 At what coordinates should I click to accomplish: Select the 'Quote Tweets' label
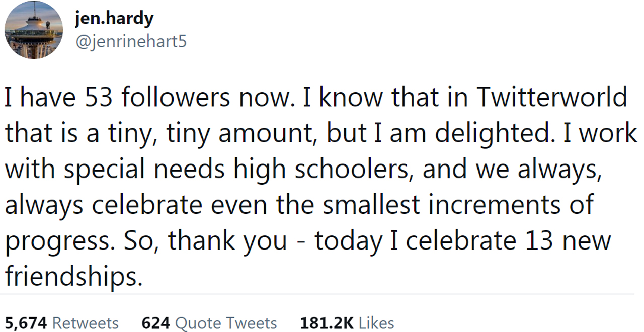click(x=225, y=323)
